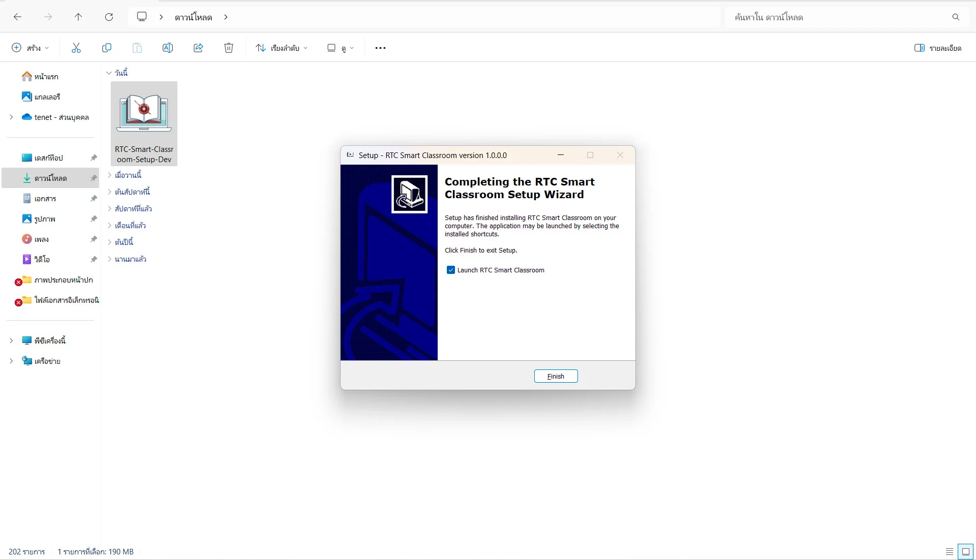The height and width of the screenshot is (560, 976).
Task: Switch to details list view in status bar
Action: [x=949, y=551]
